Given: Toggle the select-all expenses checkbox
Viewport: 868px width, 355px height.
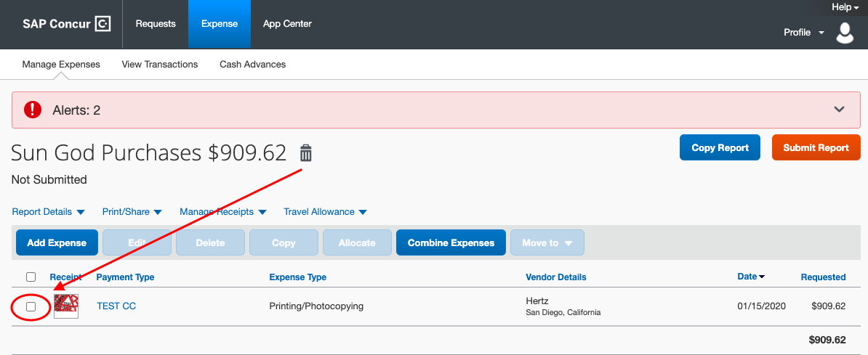Looking at the screenshot, I should point(31,277).
